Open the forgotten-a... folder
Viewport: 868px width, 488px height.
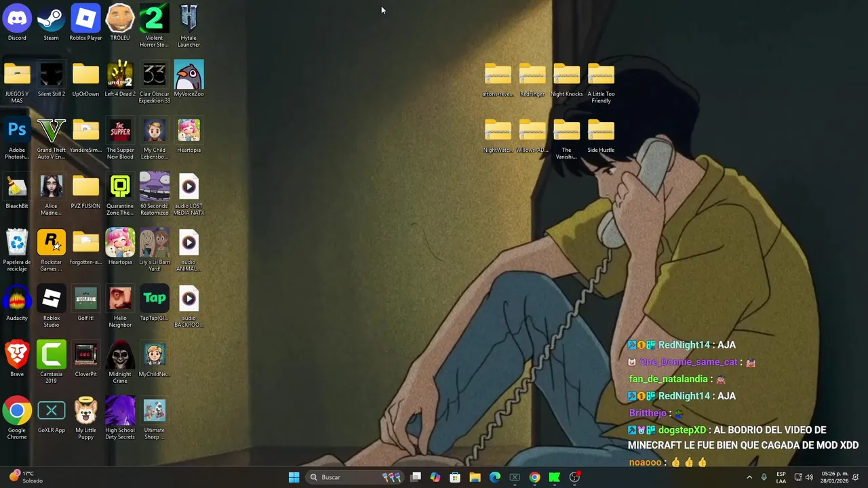point(85,247)
